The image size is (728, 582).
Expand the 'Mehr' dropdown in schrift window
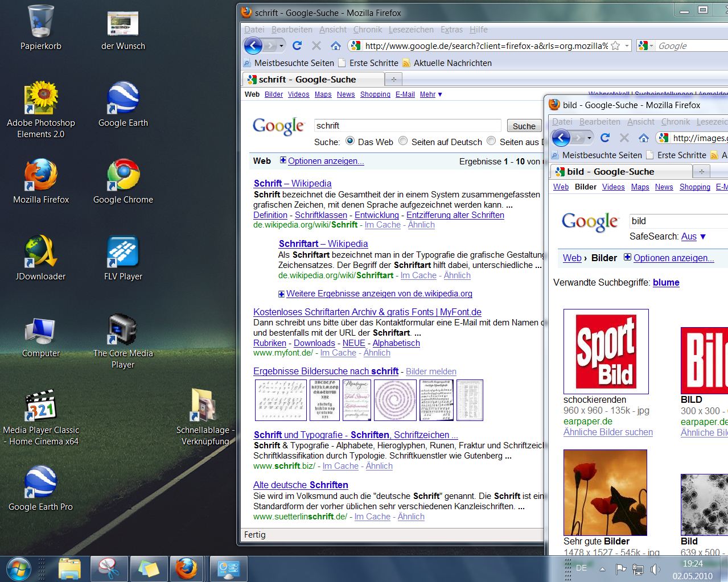click(431, 94)
